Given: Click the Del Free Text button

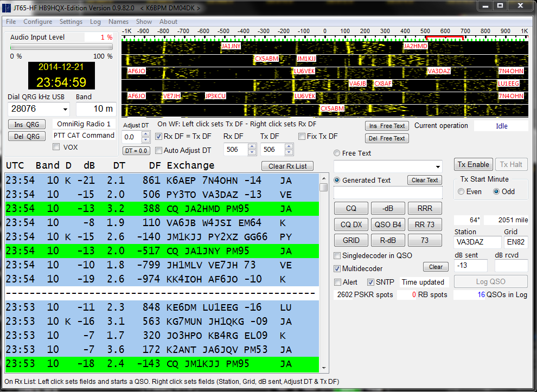Looking at the screenshot, I should click(x=387, y=138).
